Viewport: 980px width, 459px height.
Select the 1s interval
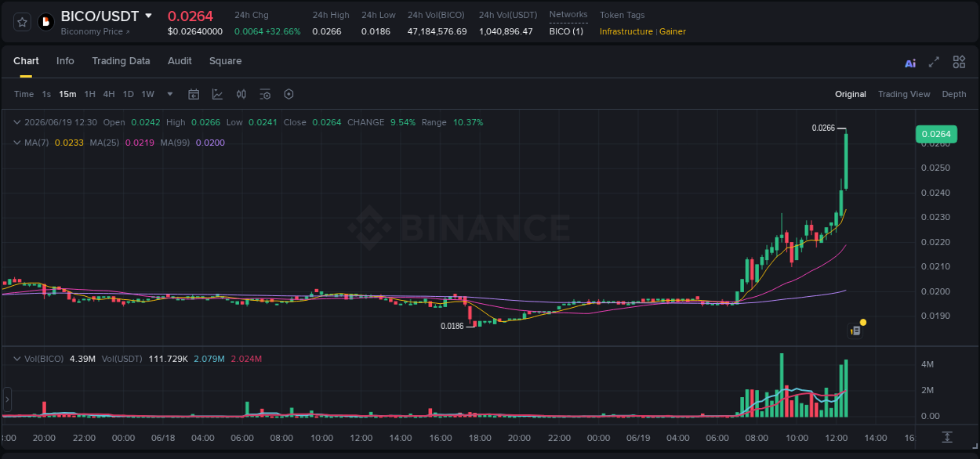pyautogui.click(x=46, y=94)
